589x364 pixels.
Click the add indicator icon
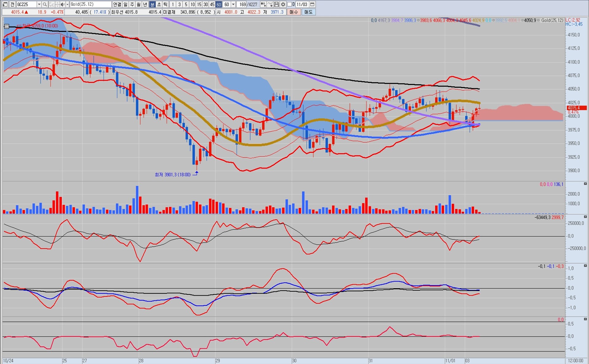[x=263, y=4]
